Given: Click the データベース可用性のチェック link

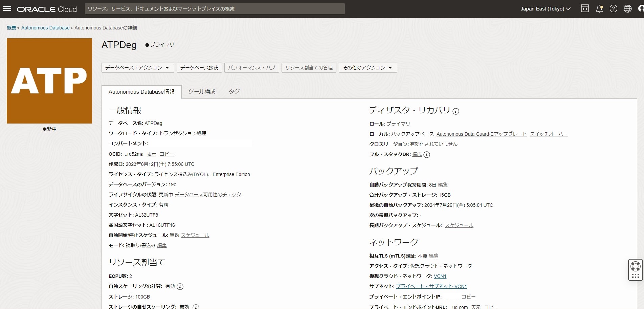Looking at the screenshot, I should pyautogui.click(x=208, y=195).
